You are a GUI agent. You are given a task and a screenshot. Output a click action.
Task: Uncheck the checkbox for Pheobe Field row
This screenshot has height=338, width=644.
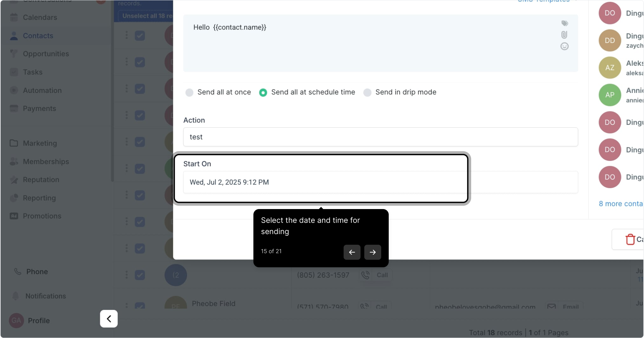coord(140,305)
